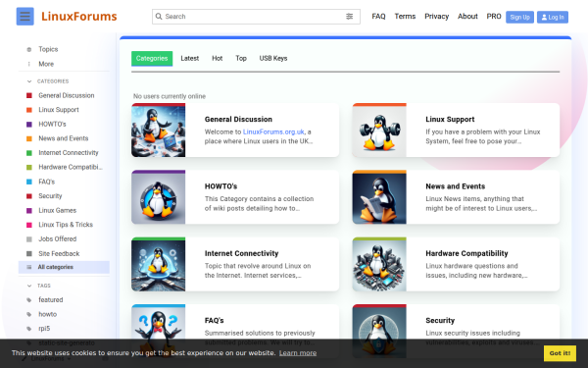Select the howto tag label
The image size is (588, 368).
(48, 314)
